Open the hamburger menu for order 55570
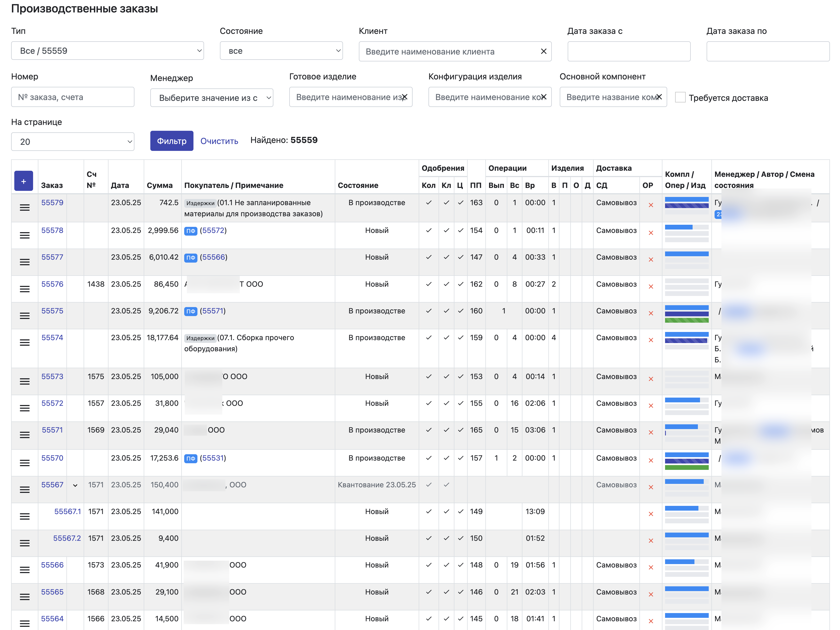 click(x=25, y=463)
